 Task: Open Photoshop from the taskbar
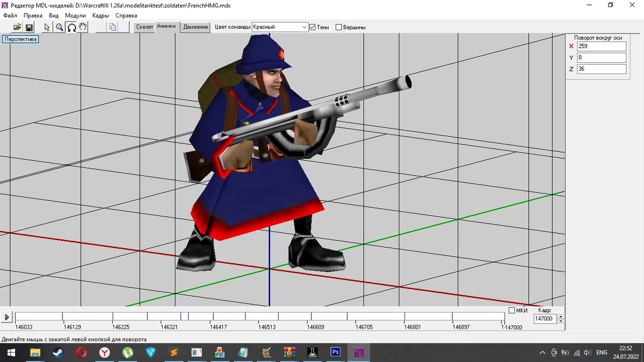point(336,352)
